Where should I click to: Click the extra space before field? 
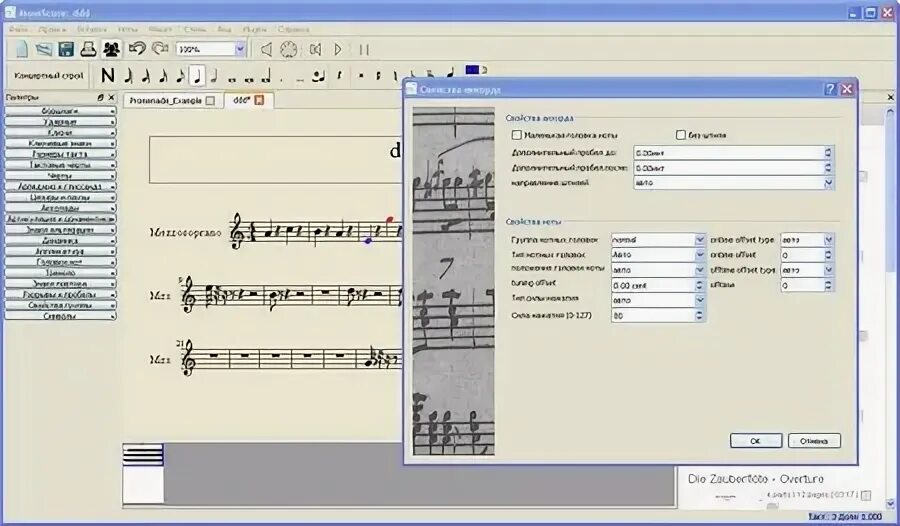(x=734, y=153)
